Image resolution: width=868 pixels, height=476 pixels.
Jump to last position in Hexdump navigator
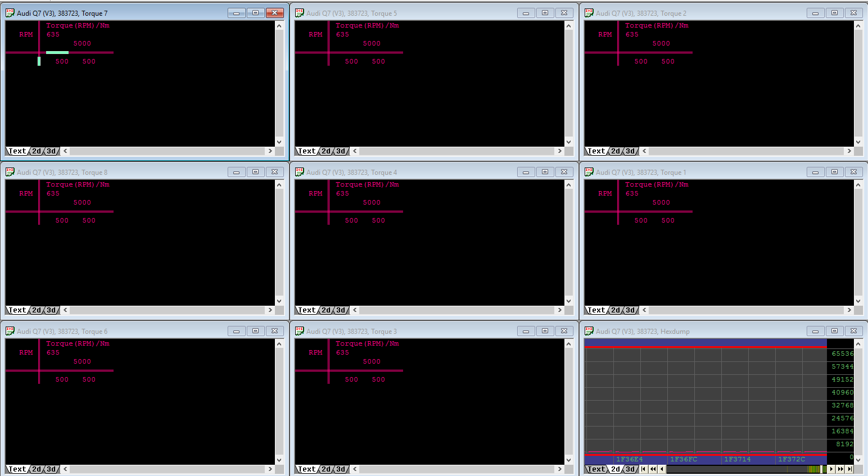point(849,469)
